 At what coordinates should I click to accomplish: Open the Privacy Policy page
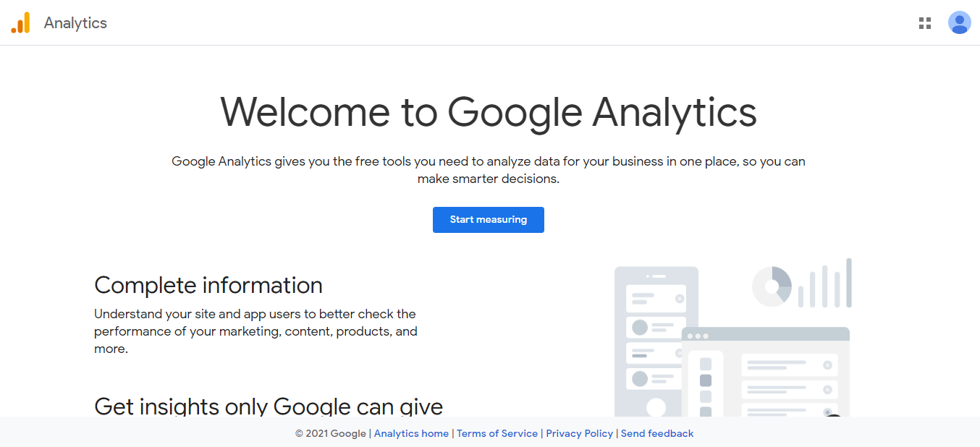click(579, 433)
